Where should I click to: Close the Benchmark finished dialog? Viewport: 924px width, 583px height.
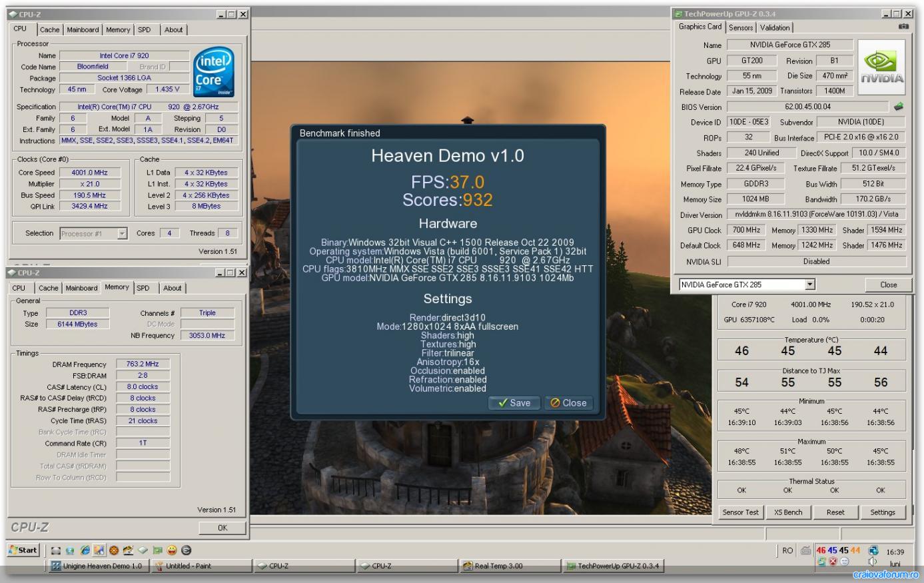pos(568,402)
